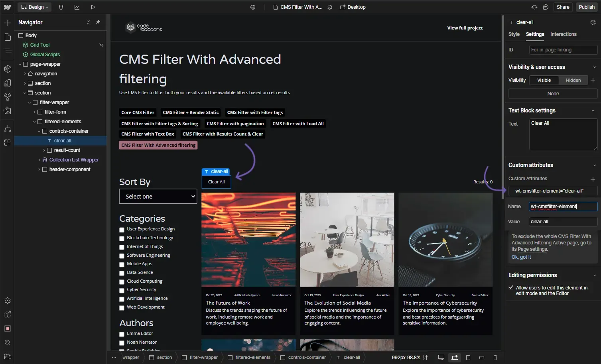This screenshot has height=364, width=601.
Task: Open the Variables panel icon
Action: tap(8, 97)
